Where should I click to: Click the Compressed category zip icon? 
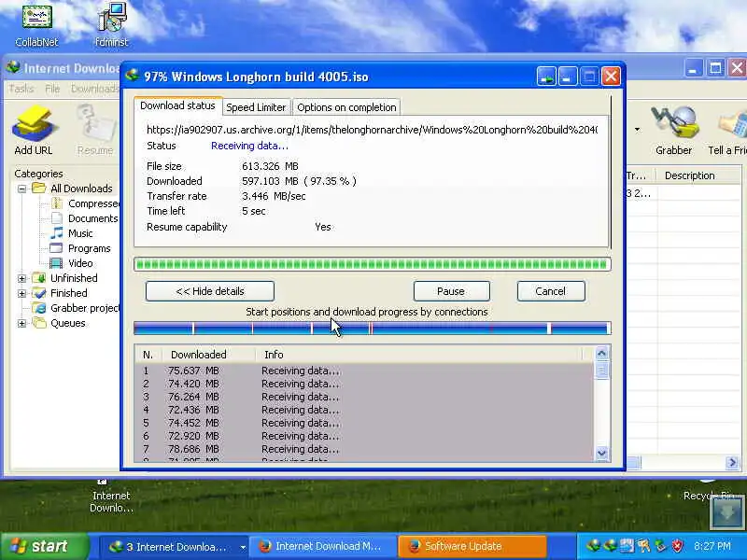pos(57,203)
